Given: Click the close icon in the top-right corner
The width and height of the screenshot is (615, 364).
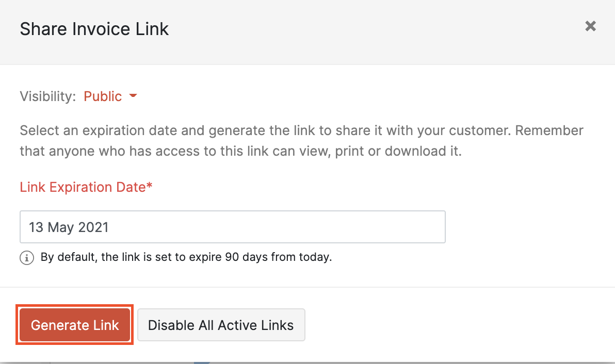Looking at the screenshot, I should click(590, 26).
